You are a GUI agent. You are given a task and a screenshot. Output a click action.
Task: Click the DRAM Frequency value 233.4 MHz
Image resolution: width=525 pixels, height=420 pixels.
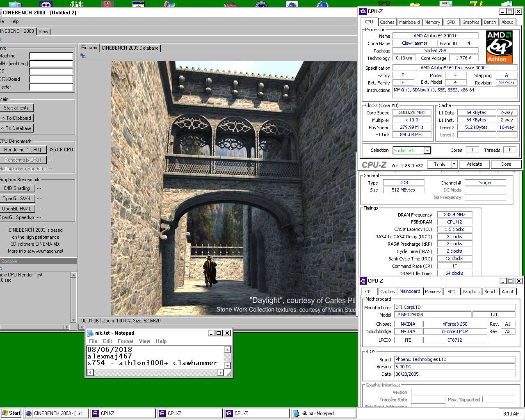(x=454, y=215)
